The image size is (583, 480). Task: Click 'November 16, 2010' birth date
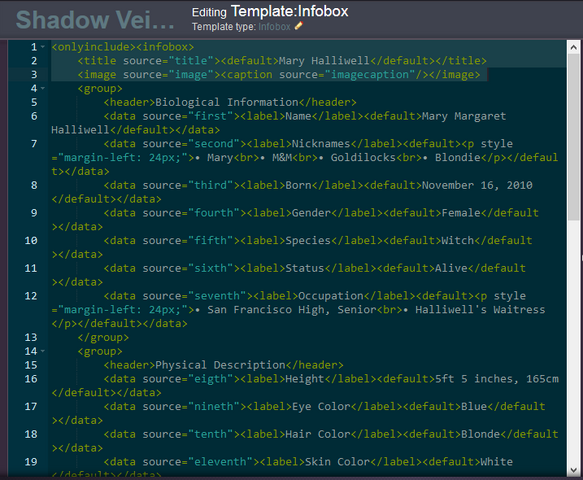pos(477,185)
